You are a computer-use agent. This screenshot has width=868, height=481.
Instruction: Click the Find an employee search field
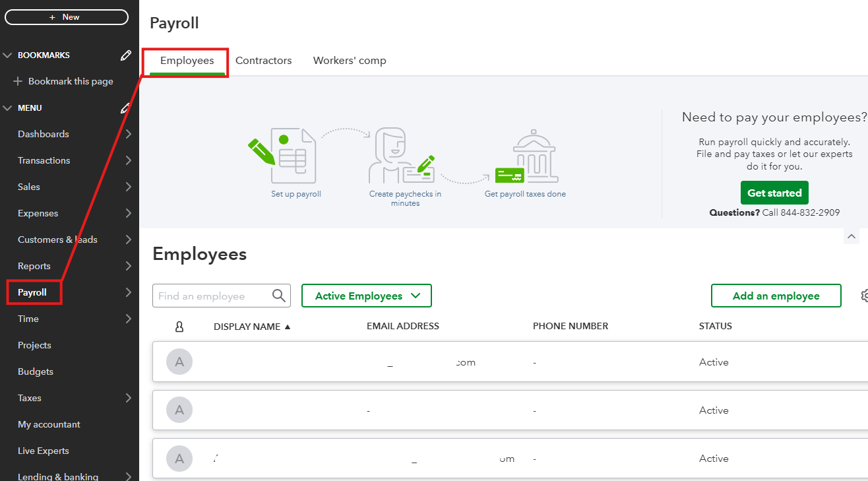tap(212, 296)
